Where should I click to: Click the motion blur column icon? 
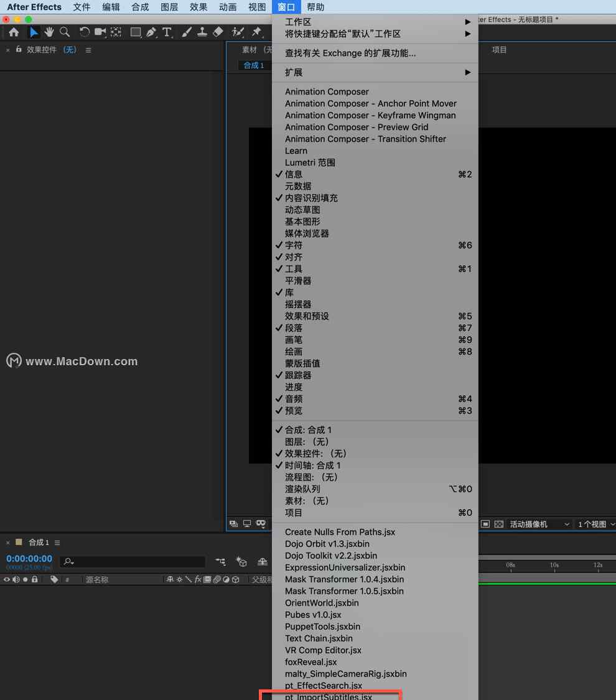pyautogui.click(x=217, y=579)
